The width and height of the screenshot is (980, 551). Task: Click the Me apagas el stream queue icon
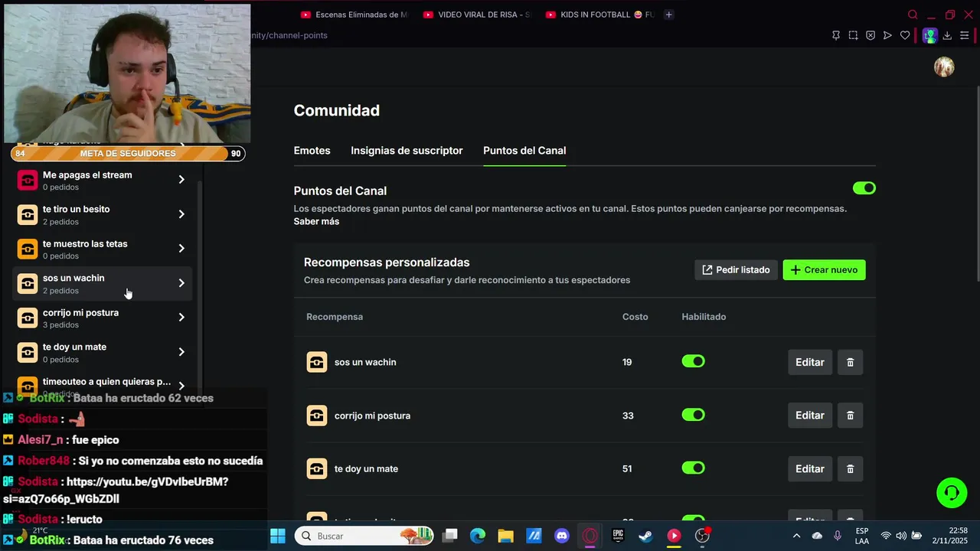(x=28, y=181)
